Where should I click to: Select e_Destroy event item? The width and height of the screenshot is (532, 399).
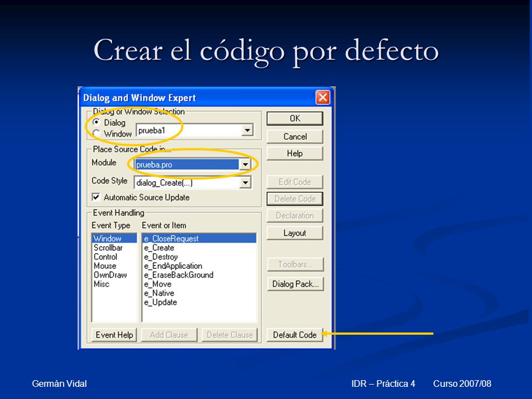[199, 257]
